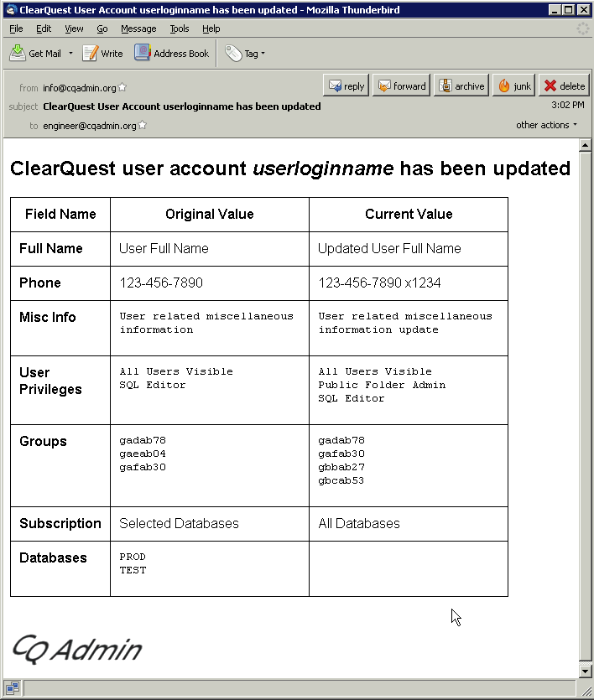This screenshot has width=594, height=700.
Task: Click the 'Original Value' column header
Action: tap(210, 215)
